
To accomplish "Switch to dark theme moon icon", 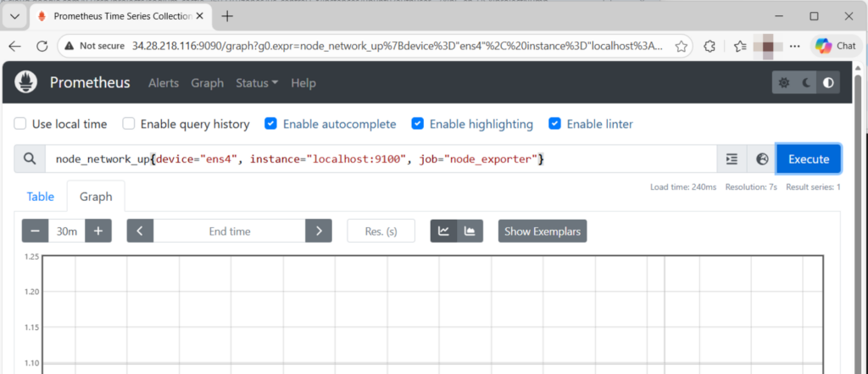I will coord(807,82).
